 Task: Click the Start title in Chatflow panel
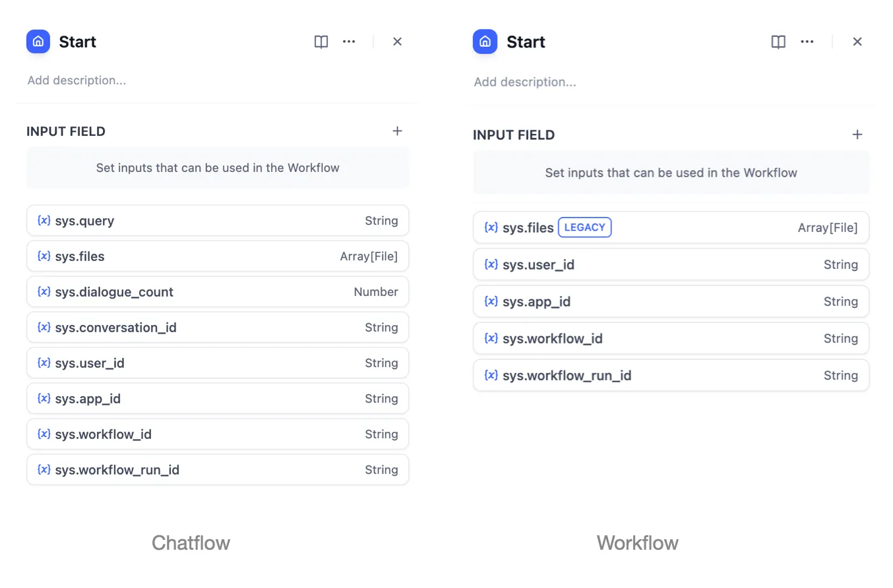point(77,42)
